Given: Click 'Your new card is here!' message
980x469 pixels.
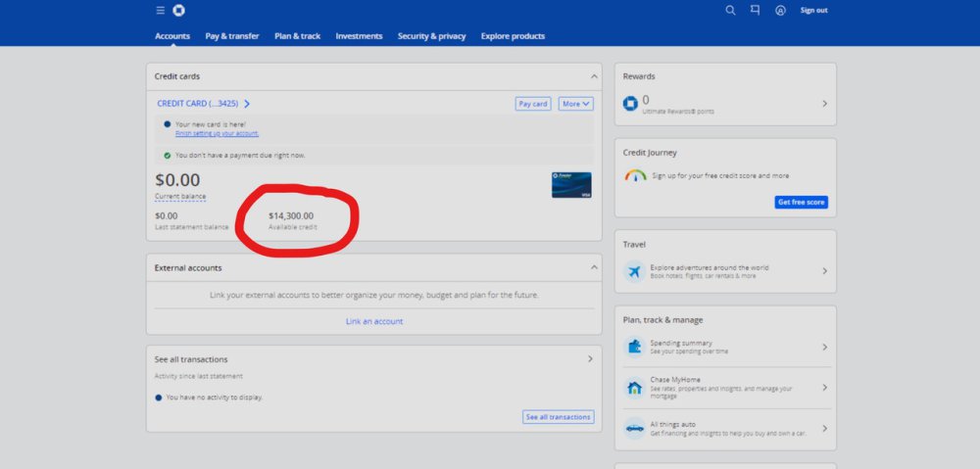Looking at the screenshot, I should (x=211, y=124).
